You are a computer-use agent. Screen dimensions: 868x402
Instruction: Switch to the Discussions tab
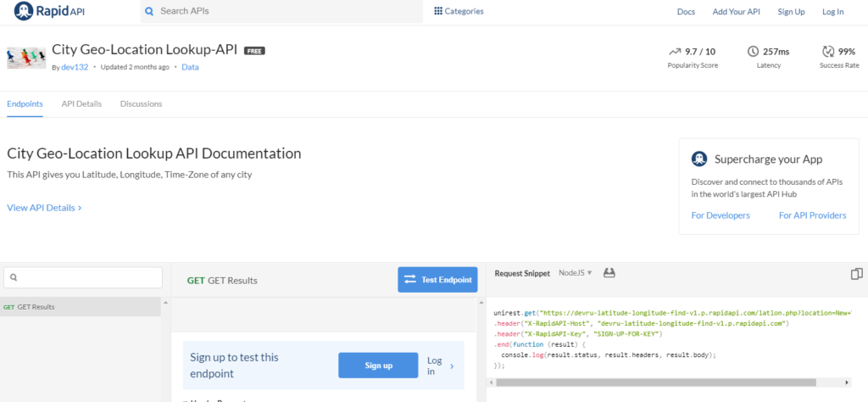click(142, 103)
